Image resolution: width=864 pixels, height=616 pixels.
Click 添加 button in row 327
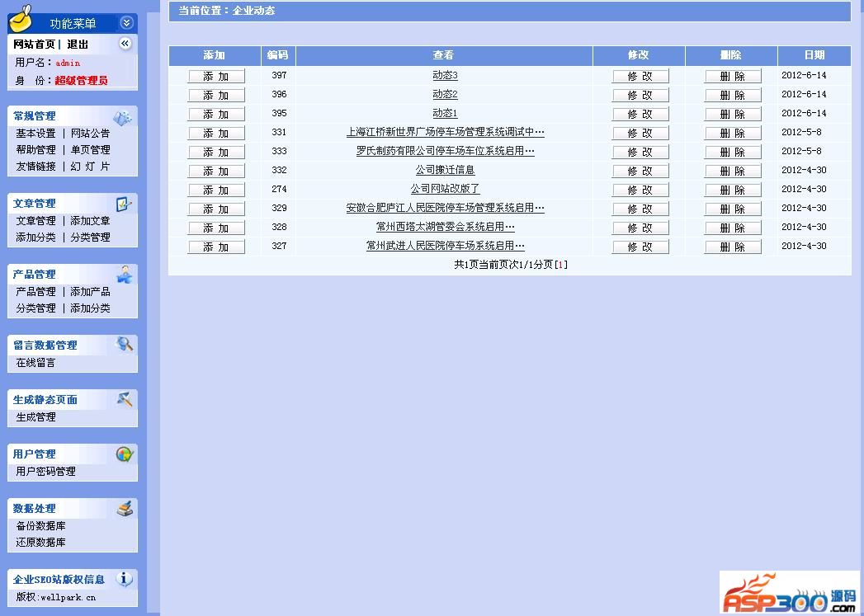tap(216, 247)
